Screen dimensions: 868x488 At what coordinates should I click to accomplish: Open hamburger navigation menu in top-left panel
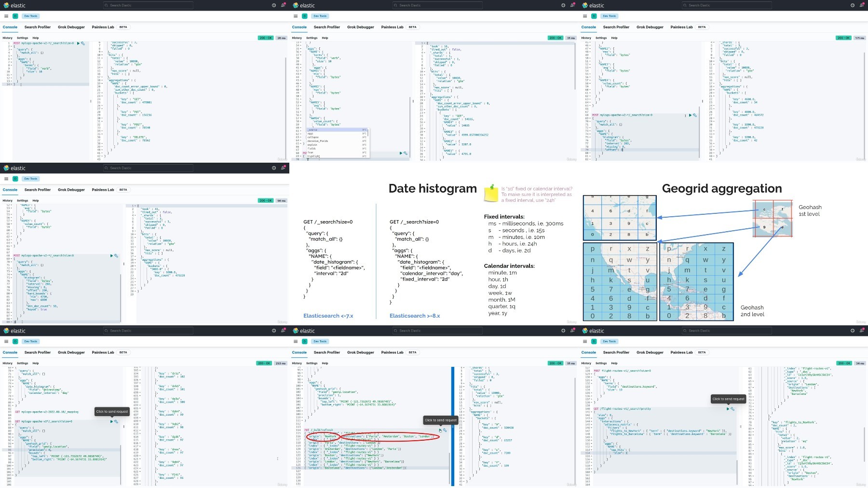click(6, 16)
